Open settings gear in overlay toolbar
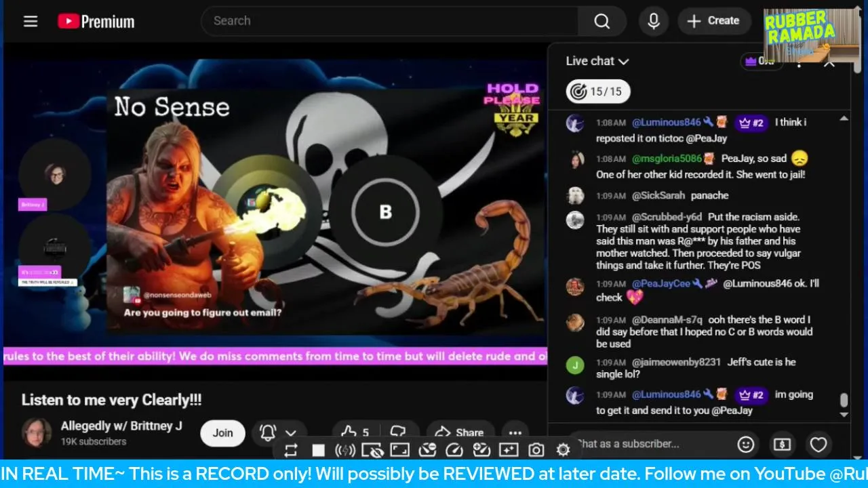 (x=563, y=450)
